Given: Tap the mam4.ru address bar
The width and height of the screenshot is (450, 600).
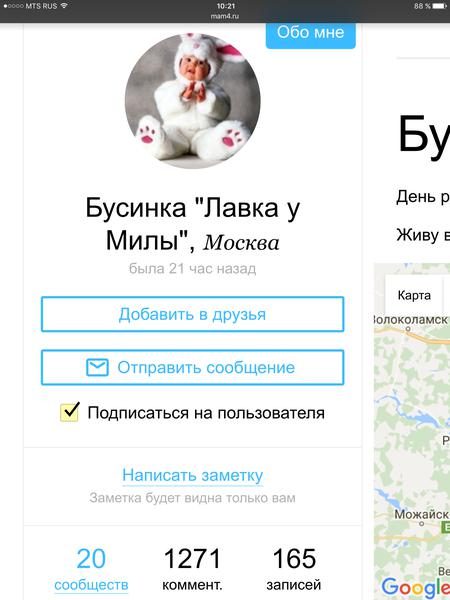Looking at the screenshot, I should point(225,16).
